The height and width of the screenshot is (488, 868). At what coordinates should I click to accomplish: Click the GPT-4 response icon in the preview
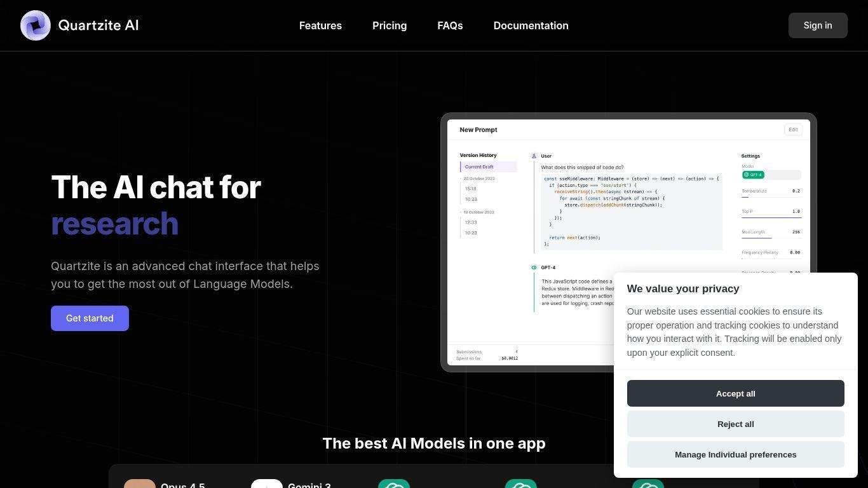point(534,268)
